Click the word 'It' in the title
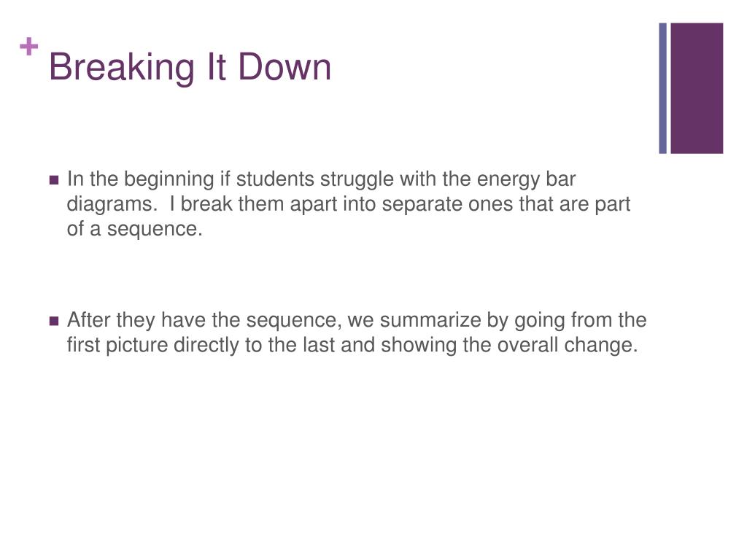 pos(216,66)
